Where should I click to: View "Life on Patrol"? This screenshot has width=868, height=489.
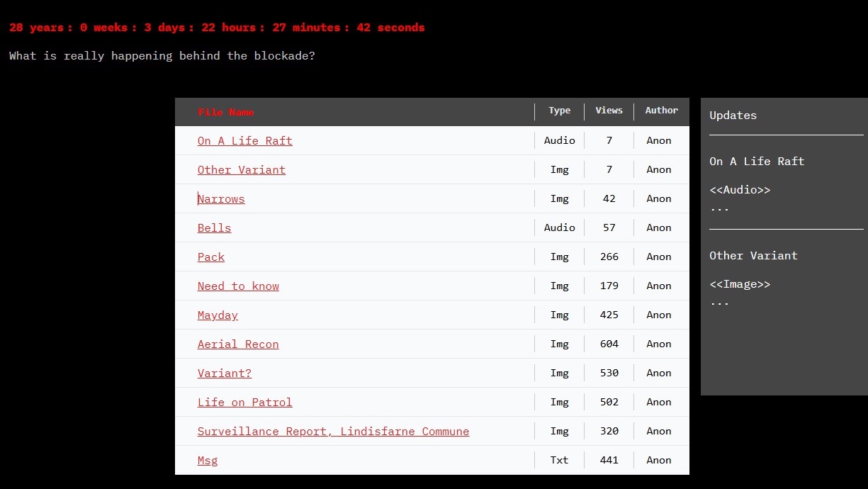point(244,402)
